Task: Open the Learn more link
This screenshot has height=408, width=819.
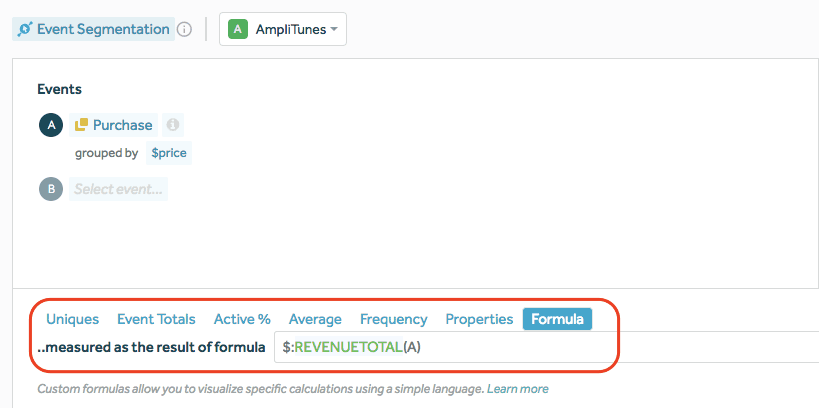Action: click(x=517, y=388)
